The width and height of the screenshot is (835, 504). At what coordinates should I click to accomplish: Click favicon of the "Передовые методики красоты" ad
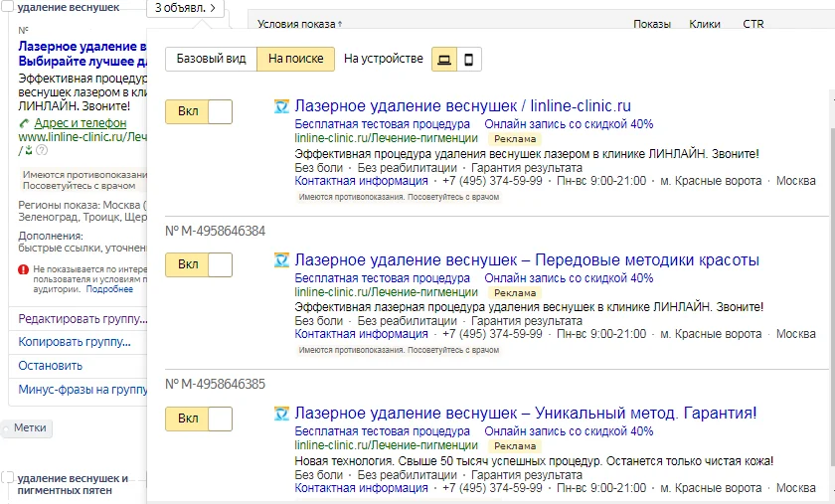pyautogui.click(x=281, y=260)
